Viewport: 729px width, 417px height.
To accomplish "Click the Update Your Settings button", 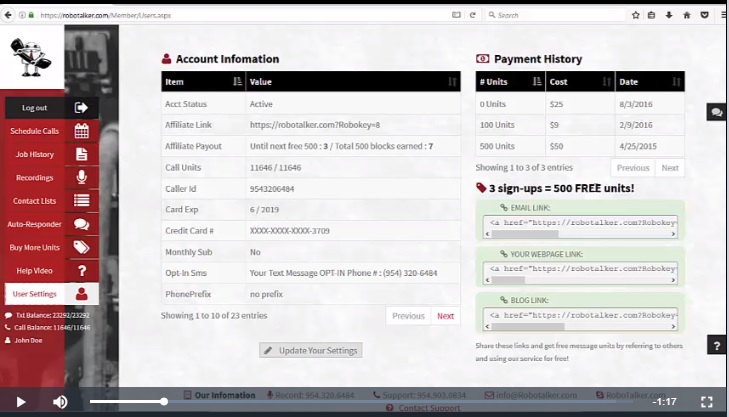I will click(x=310, y=350).
